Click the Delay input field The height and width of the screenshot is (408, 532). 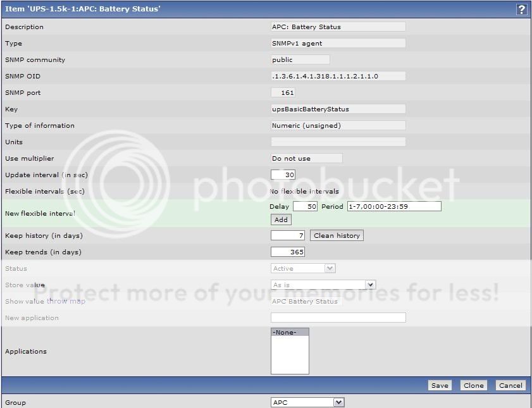point(305,206)
